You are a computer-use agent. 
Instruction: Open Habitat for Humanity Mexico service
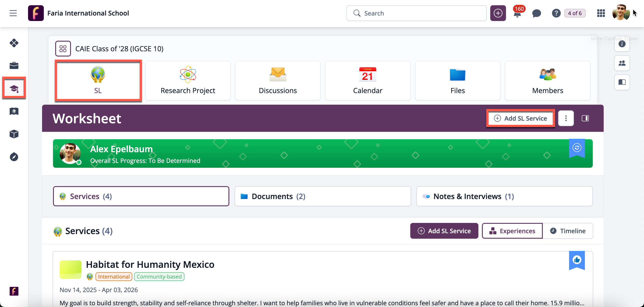click(x=150, y=264)
